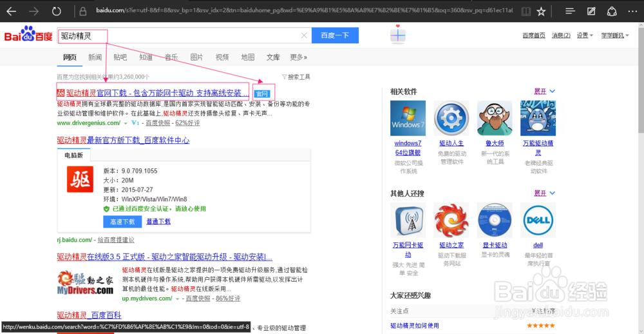Open 万能网卡驱动 antenna icon thumbnail
This screenshot has height=334, width=644.
[x=408, y=220]
